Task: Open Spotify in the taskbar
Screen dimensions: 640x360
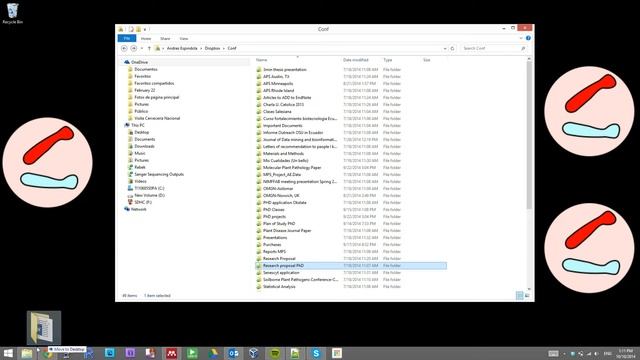Action: click(x=275, y=353)
